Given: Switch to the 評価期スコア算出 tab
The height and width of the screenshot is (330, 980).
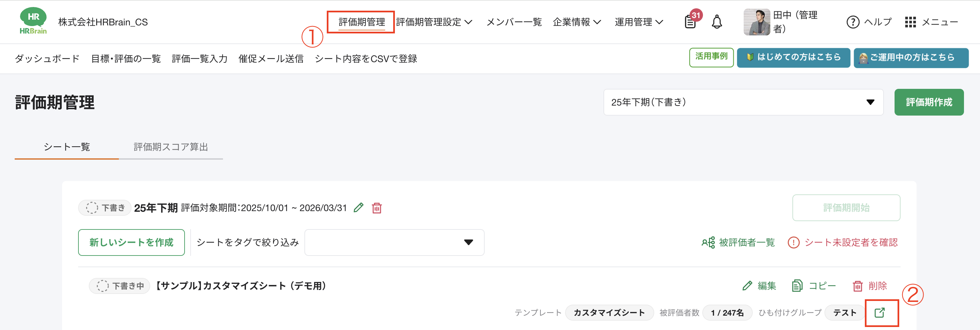Looking at the screenshot, I should coord(171,147).
